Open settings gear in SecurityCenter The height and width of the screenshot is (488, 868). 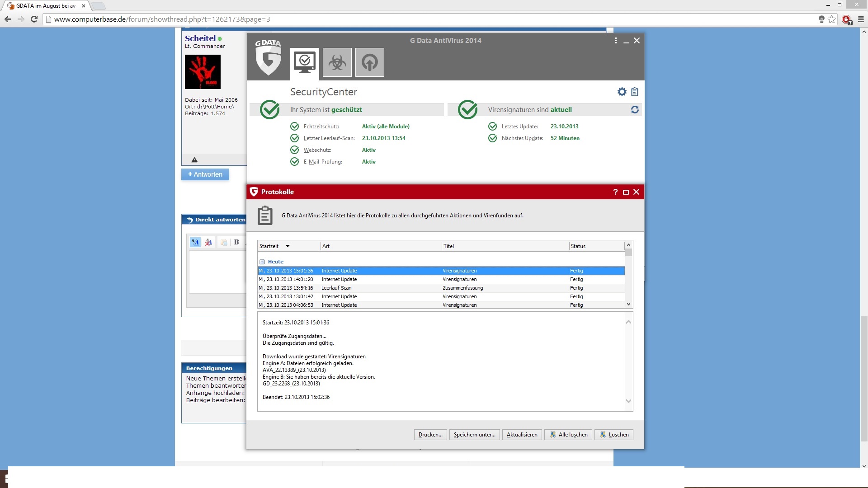622,92
